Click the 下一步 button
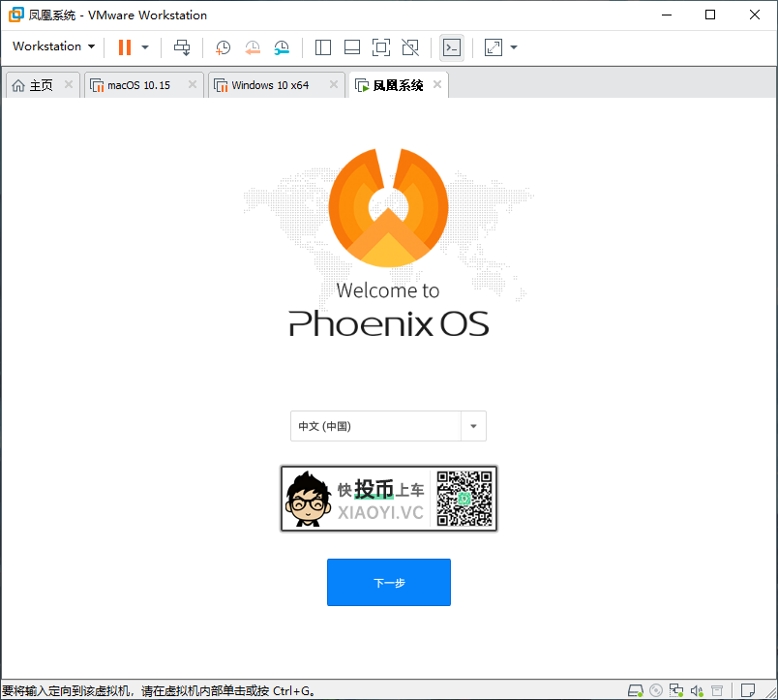Screen dimensions: 778x700 click(389, 582)
